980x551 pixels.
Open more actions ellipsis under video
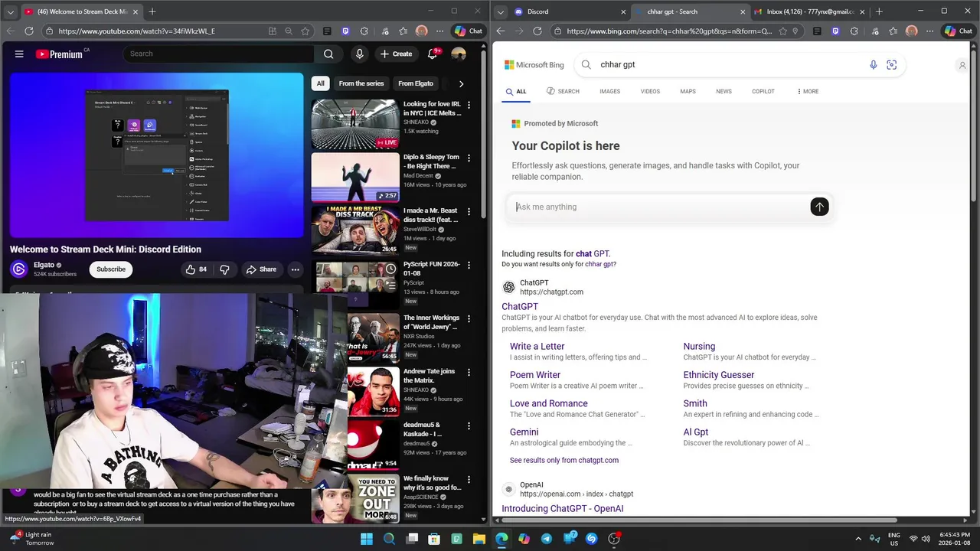point(295,269)
